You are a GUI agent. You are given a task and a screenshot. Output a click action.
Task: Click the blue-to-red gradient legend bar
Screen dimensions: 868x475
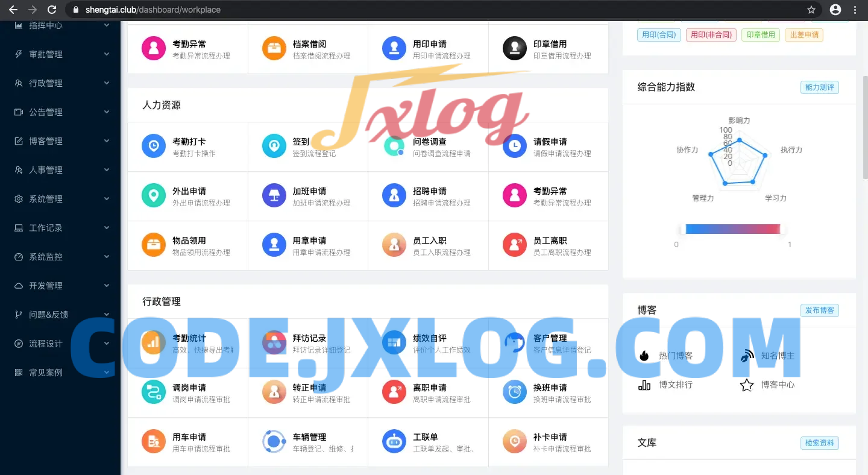[732, 229]
